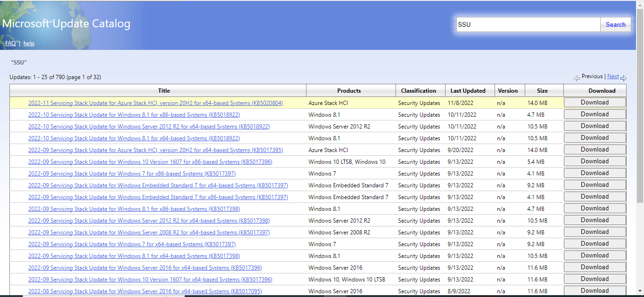This screenshot has height=297, width=644.
Task: Open KB5017398 Windows 8.1 x64 update link
Action: pos(134,256)
